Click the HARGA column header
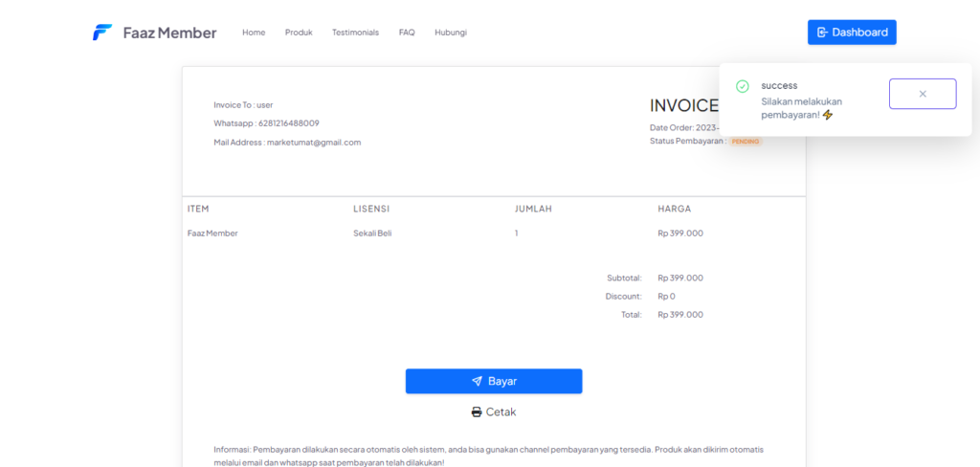980x467 pixels. pos(674,209)
